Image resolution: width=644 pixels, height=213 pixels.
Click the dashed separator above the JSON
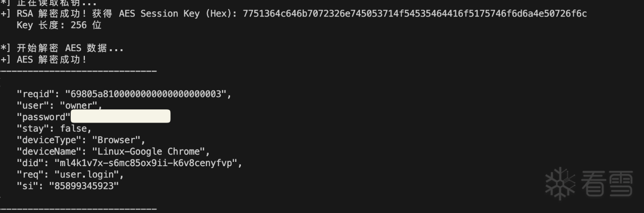(78, 71)
